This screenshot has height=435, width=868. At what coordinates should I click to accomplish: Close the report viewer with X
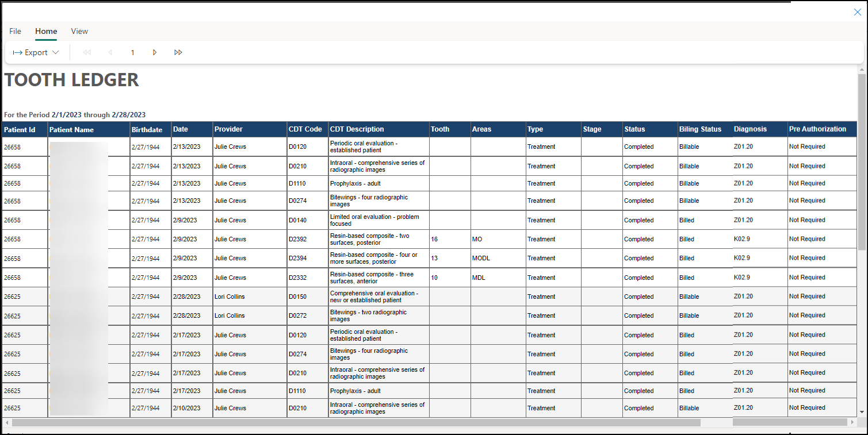click(857, 12)
